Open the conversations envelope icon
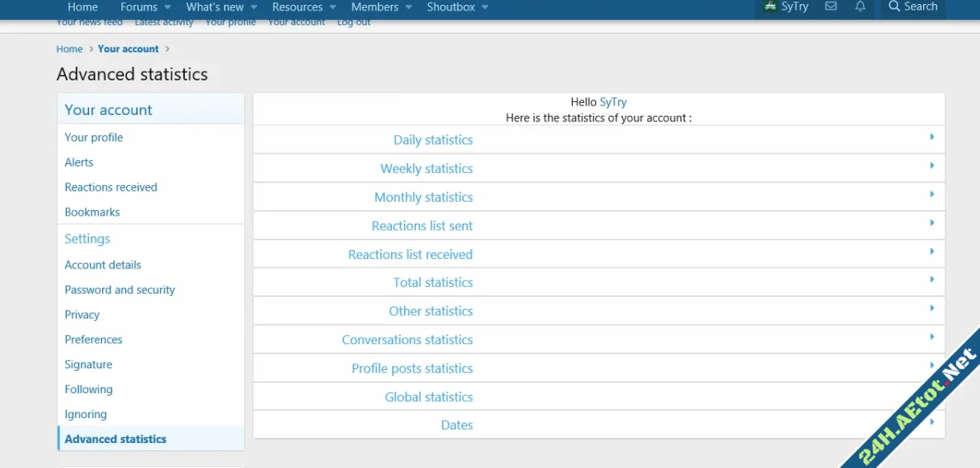 point(831,6)
